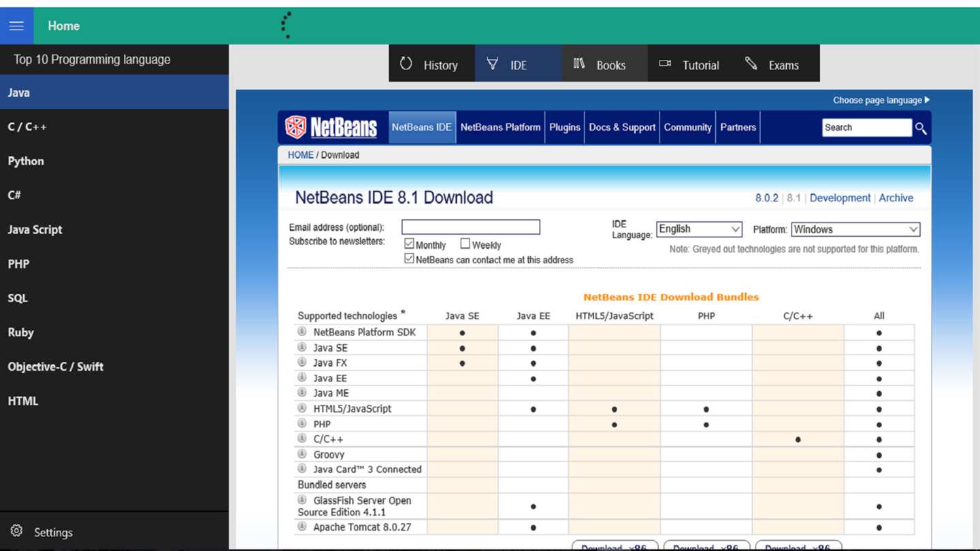The width and height of the screenshot is (980, 551).
Task: Click info icon beside HTML5/JavaScript row
Action: [302, 408]
